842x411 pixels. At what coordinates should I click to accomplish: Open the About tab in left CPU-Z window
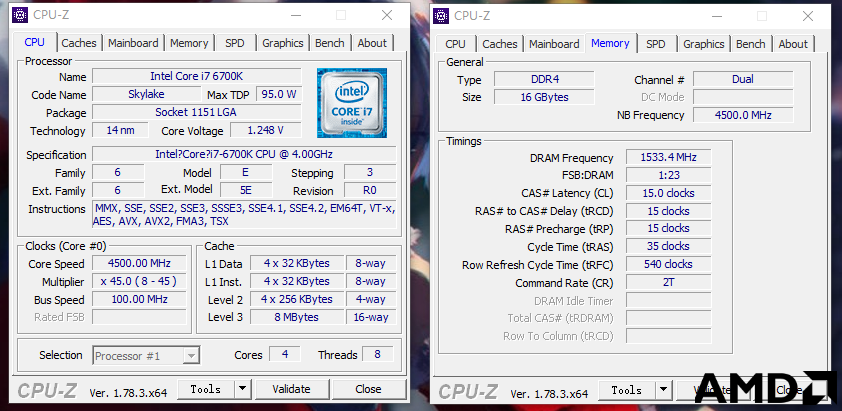coord(372,43)
